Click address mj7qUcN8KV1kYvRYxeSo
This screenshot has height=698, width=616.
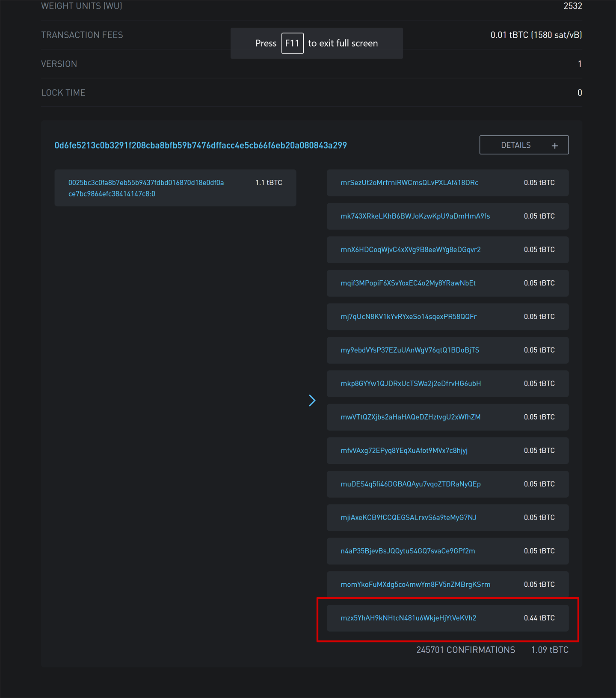coord(408,317)
